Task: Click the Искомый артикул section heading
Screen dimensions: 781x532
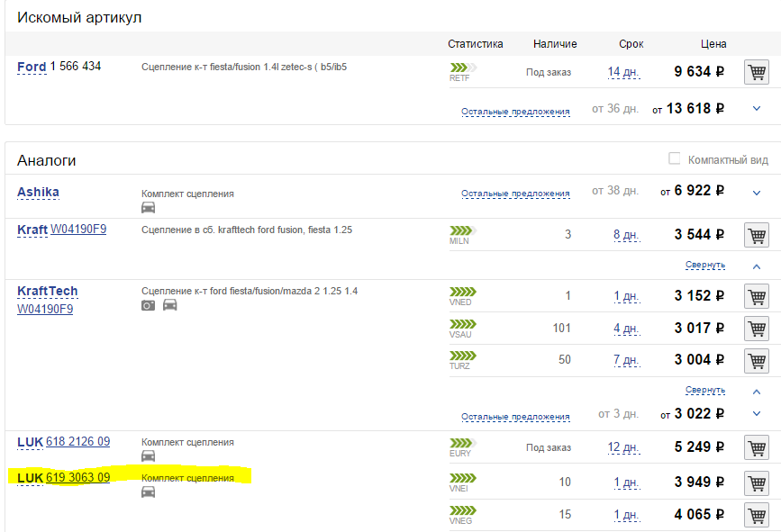Action: (79, 17)
